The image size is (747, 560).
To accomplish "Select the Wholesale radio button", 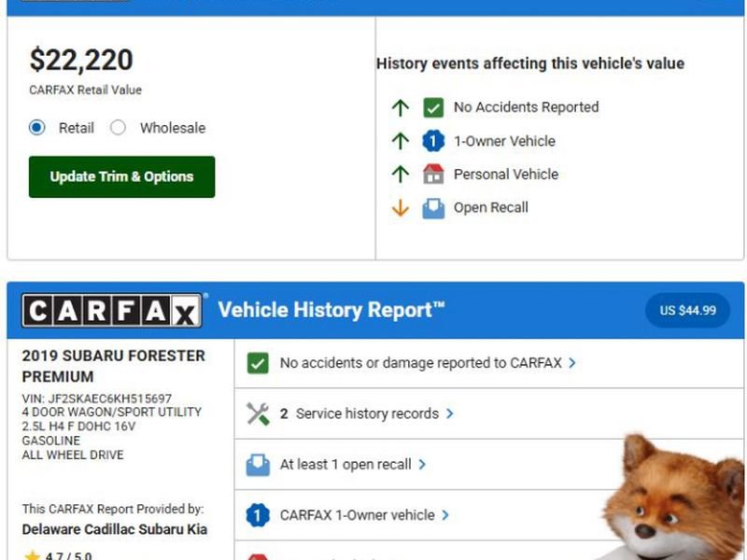I will point(119,128).
